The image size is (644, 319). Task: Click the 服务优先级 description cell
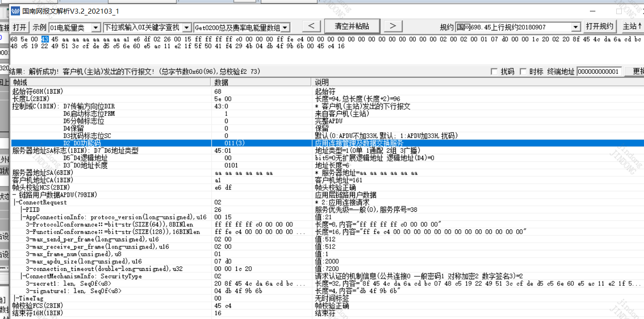click(366, 209)
